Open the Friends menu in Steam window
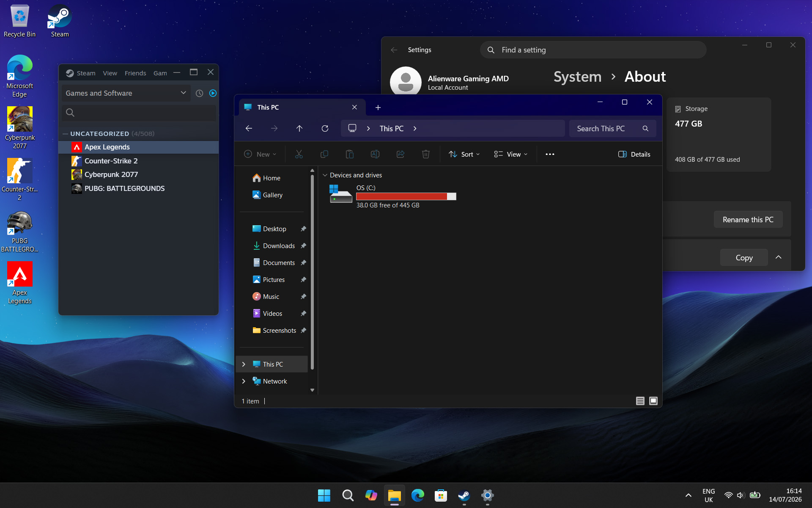 click(135, 73)
